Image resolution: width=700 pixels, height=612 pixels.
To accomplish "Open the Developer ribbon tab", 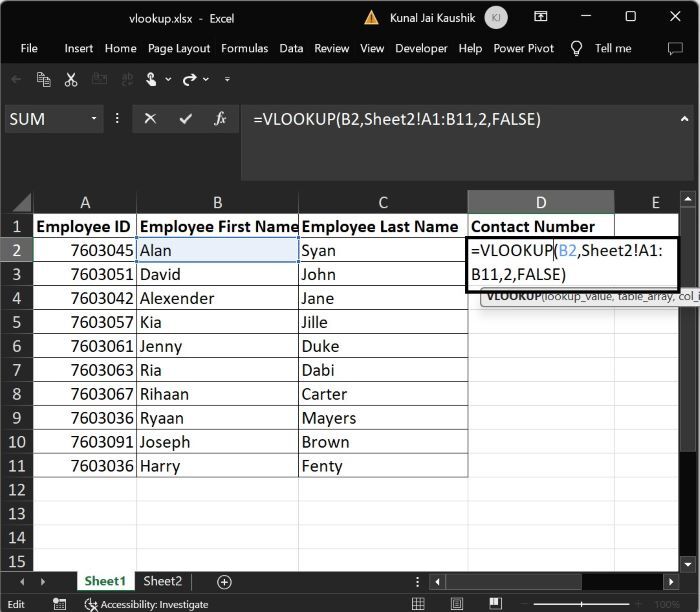I will tap(421, 48).
